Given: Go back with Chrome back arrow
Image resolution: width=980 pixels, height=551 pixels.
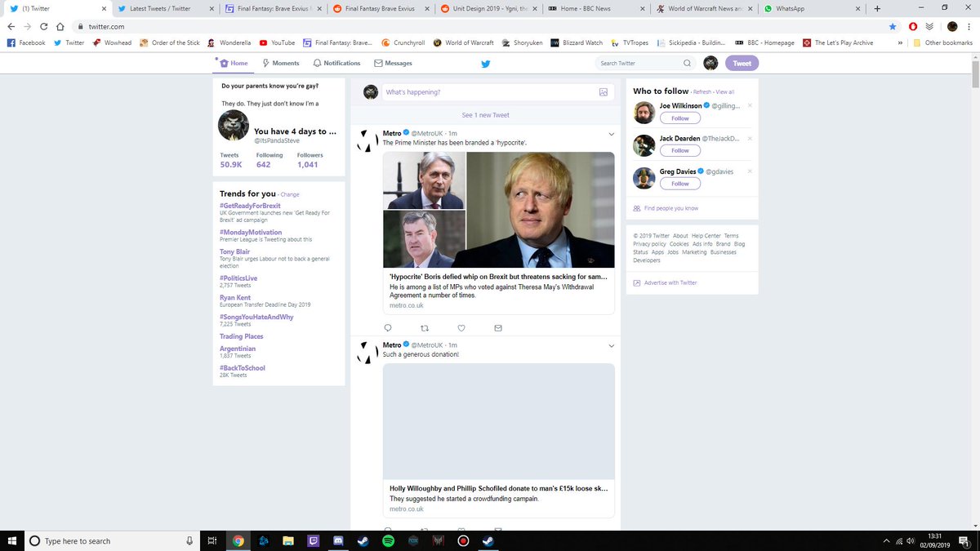Looking at the screenshot, I should (x=11, y=26).
